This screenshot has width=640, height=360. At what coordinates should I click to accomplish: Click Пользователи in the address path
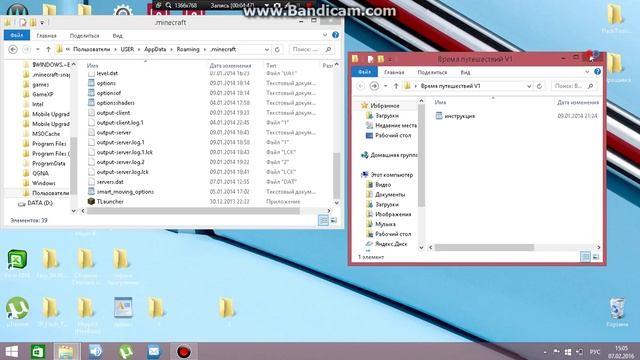coord(91,49)
